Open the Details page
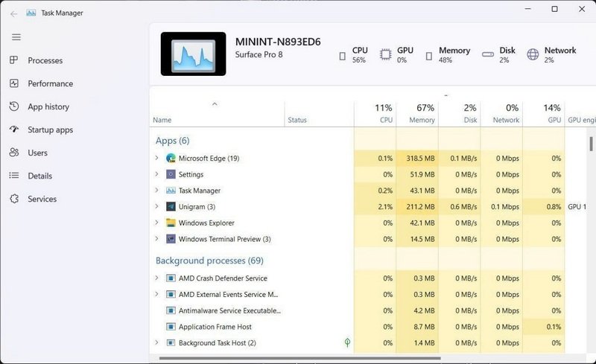 (40, 176)
